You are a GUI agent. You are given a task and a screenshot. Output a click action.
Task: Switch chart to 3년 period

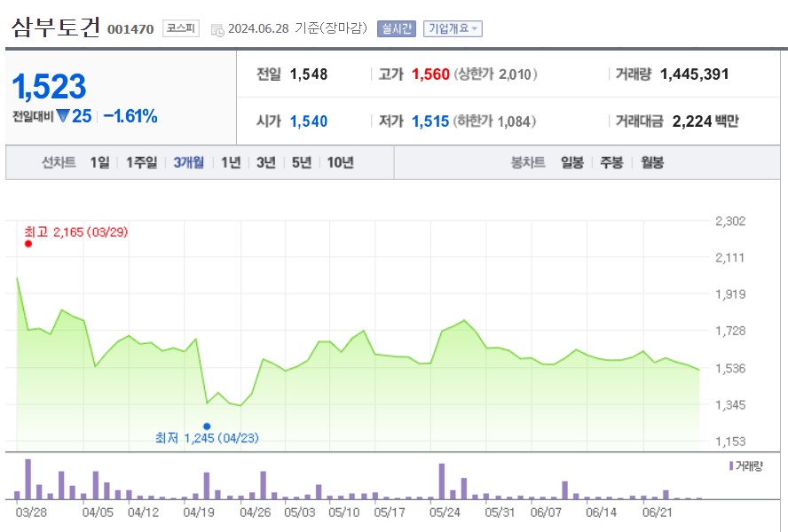(x=266, y=162)
